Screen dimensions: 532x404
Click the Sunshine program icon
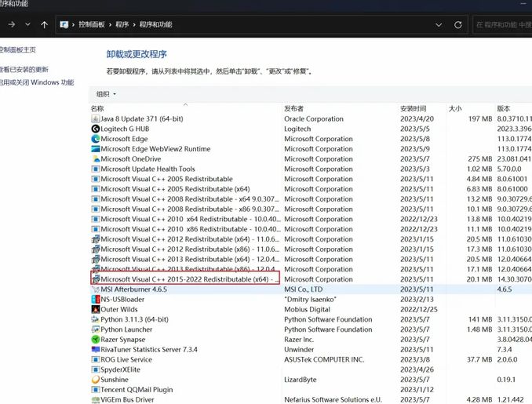click(95, 380)
